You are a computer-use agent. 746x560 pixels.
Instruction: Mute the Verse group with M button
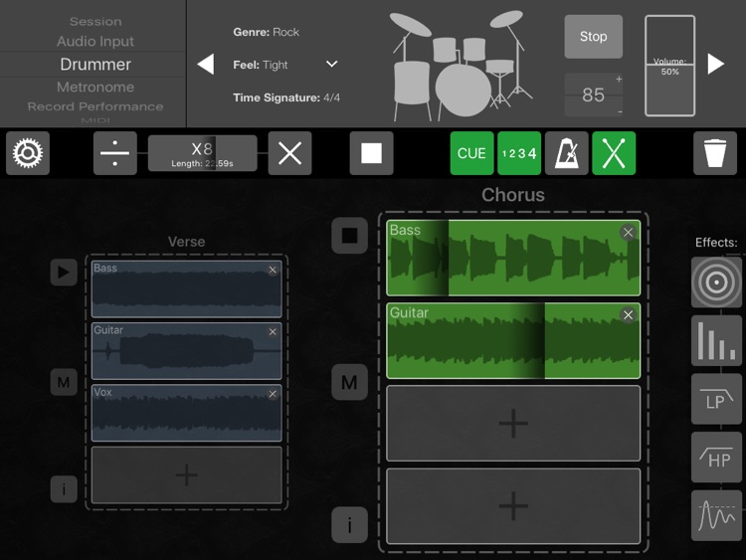tap(64, 382)
